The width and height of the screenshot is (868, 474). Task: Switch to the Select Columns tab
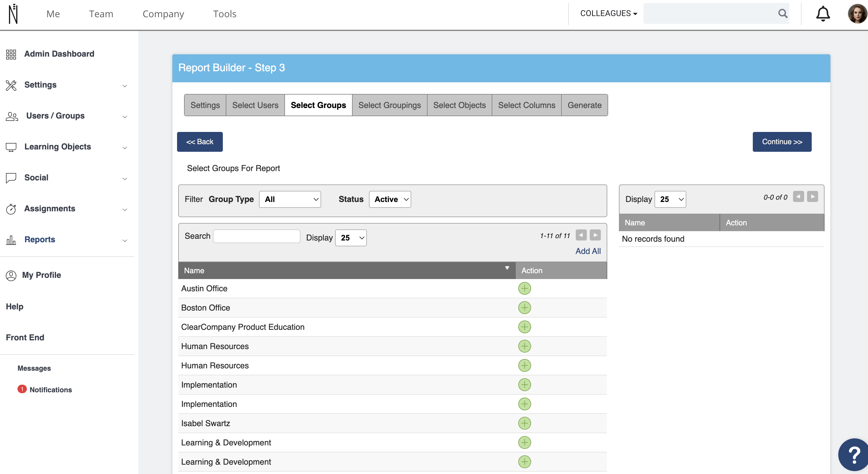[526, 105]
